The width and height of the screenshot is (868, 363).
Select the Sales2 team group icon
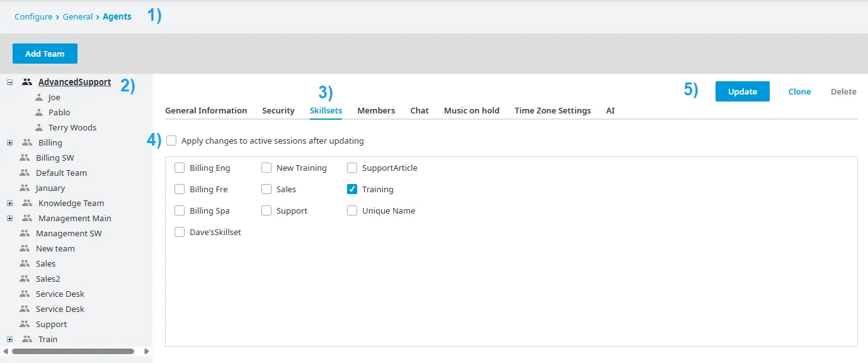click(25, 279)
